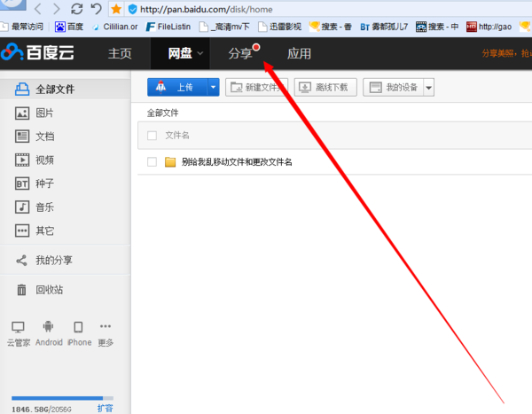The width and height of the screenshot is (532, 414).
Task: Click the browser back arrow
Action: pos(38,9)
